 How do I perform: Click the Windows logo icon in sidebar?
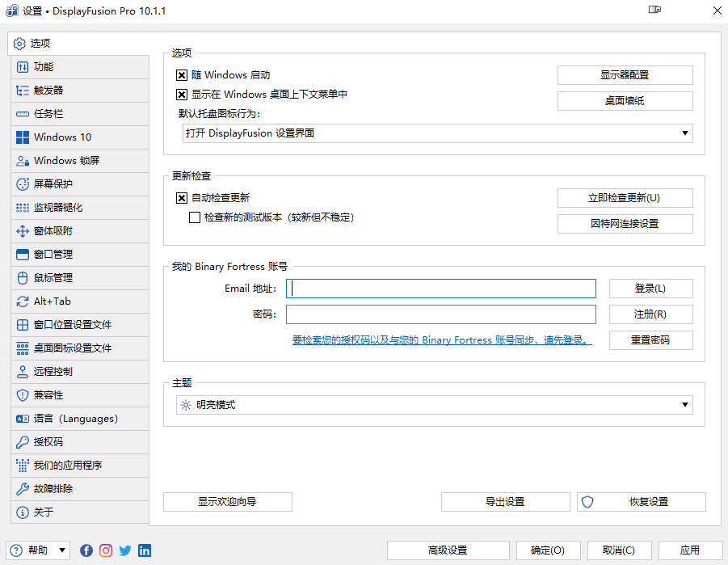click(x=22, y=137)
